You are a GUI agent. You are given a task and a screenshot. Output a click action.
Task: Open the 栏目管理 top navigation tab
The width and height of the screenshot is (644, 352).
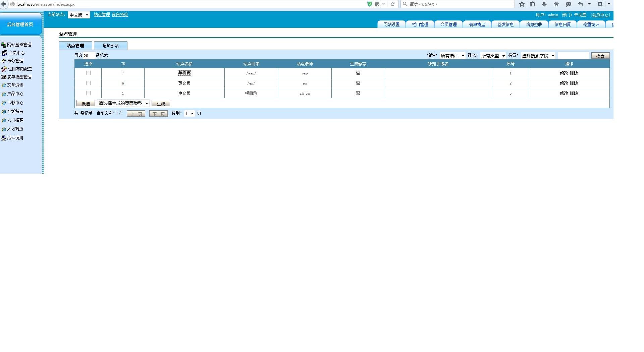(420, 24)
